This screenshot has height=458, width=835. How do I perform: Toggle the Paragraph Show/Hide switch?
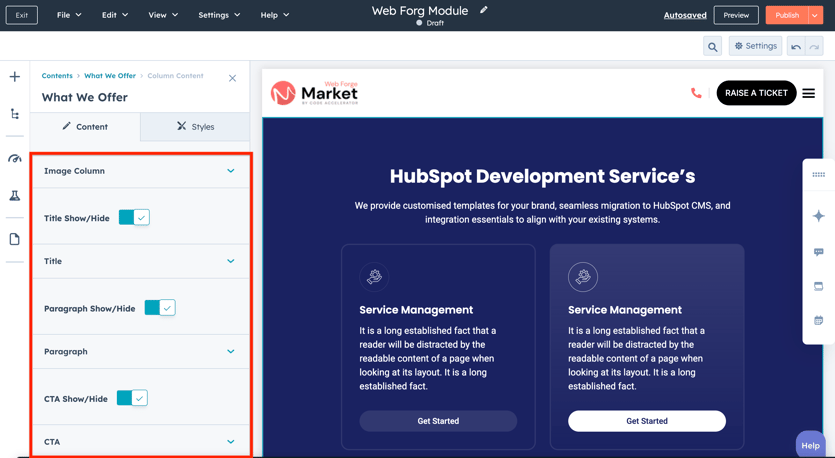160,308
